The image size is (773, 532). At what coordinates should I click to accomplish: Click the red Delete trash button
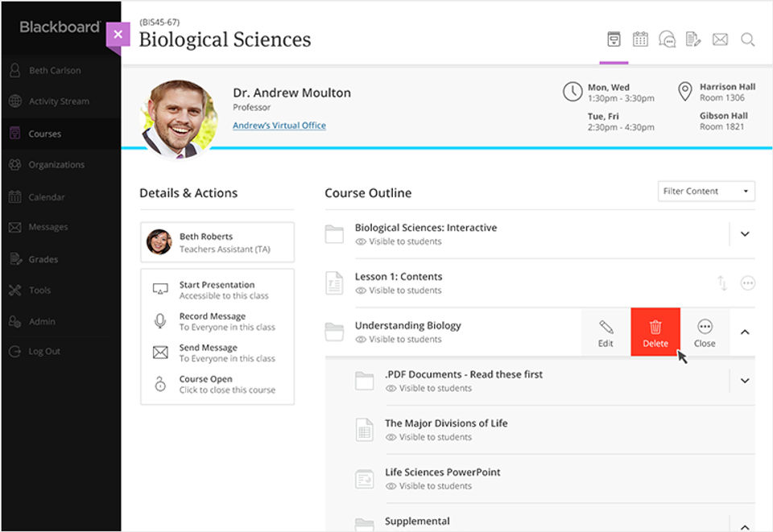point(655,332)
